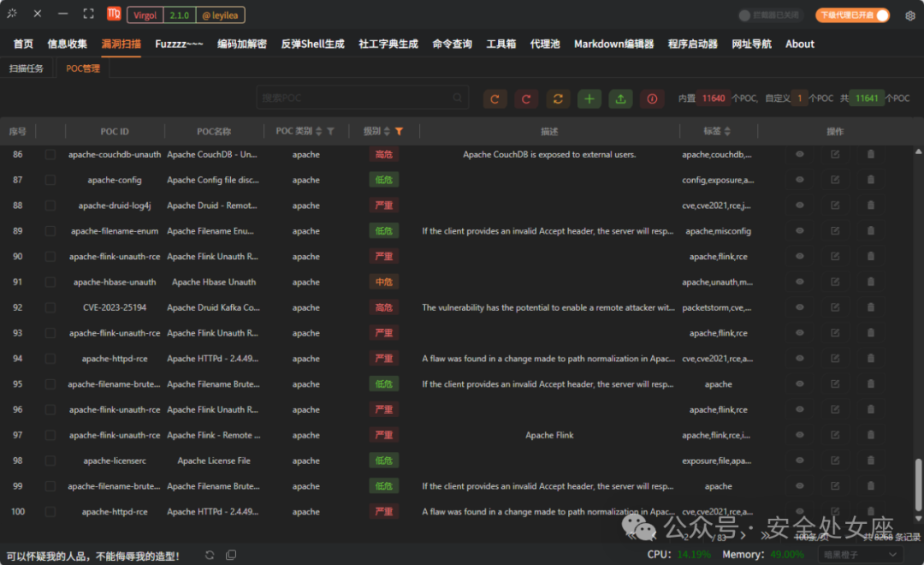
Task: Open the proxy pool menu
Action: click(x=545, y=44)
